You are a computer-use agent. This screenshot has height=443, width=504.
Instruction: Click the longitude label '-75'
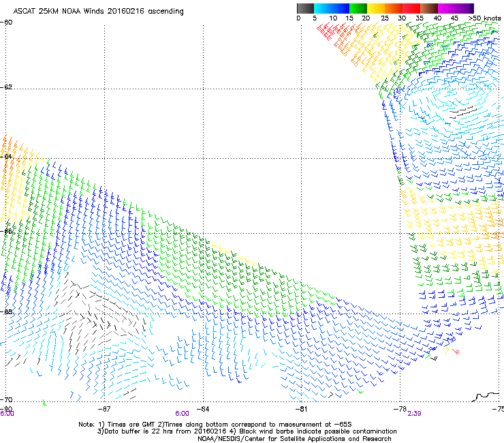499,409
